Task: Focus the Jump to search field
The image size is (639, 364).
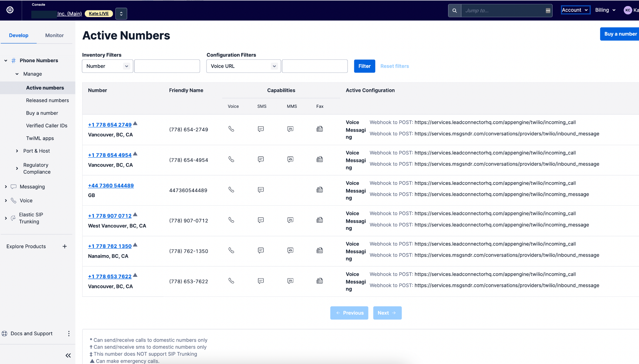Action: pos(507,11)
